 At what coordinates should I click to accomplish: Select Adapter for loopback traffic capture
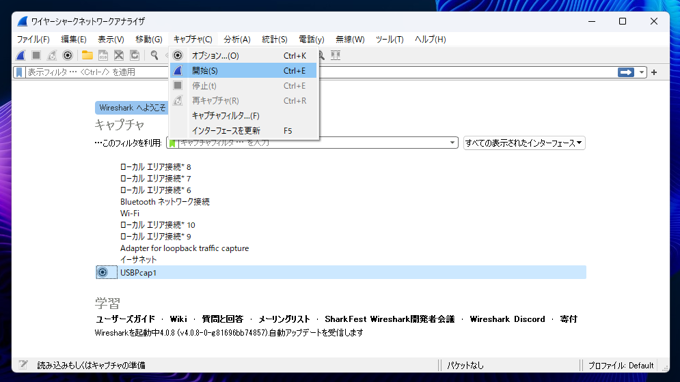pos(184,248)
